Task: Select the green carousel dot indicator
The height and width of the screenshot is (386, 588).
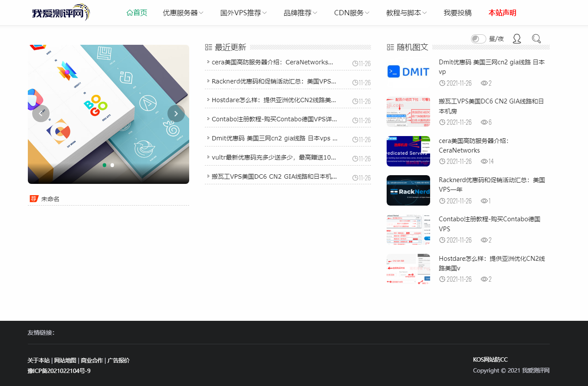Action: 104,165
